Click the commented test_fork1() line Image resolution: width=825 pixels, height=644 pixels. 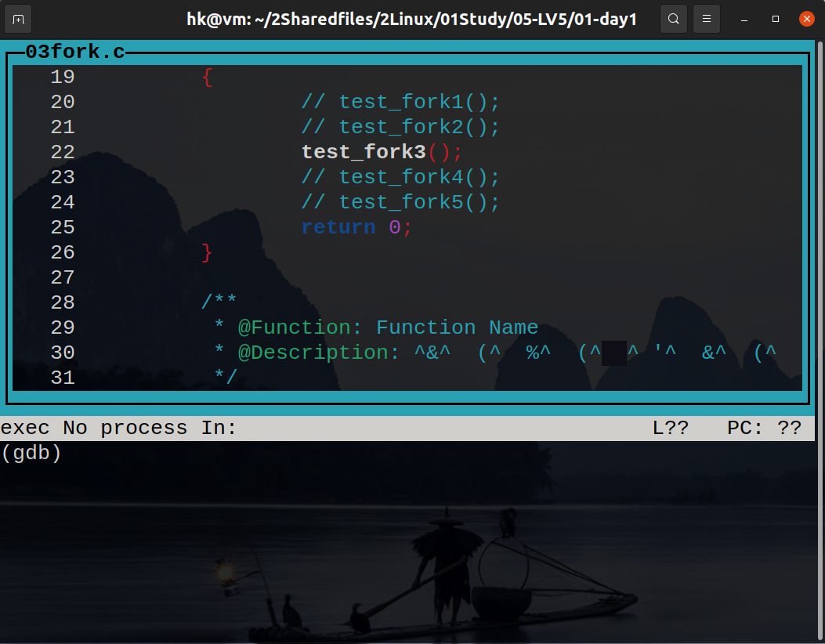400,102
